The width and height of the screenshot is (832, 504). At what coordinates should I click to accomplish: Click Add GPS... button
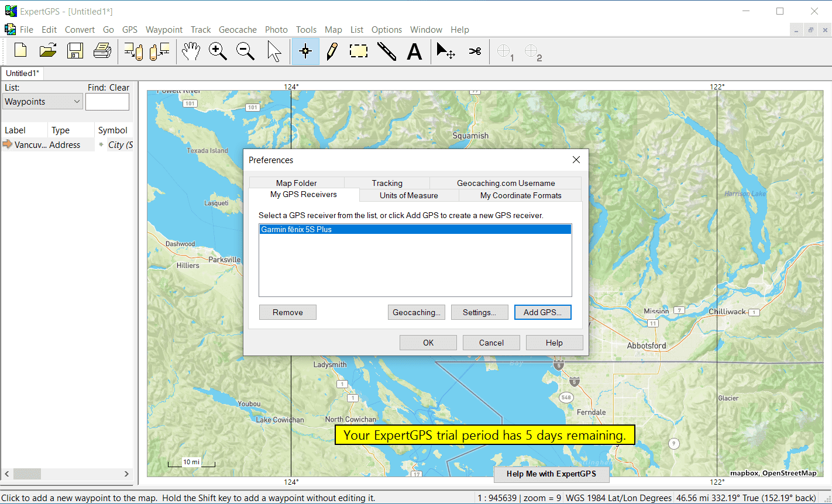(543, 312)
